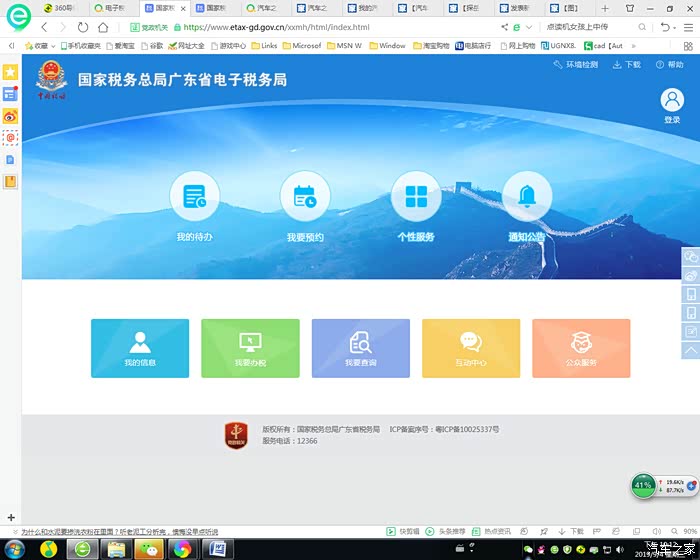The width and height of the screenshot is (700, 560).
Task: Click the browser address bar URL field
Action: 300,27
